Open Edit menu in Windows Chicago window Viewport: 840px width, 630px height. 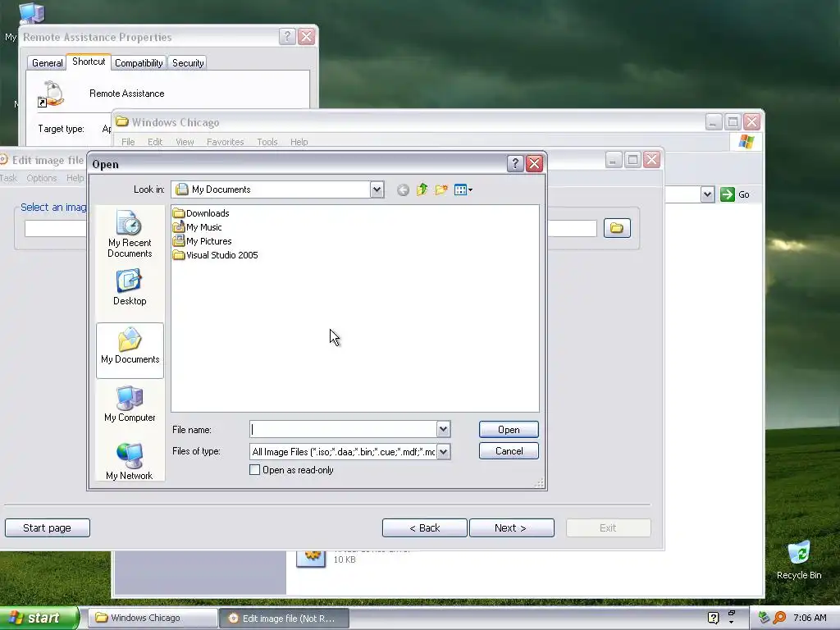[155, 142]
